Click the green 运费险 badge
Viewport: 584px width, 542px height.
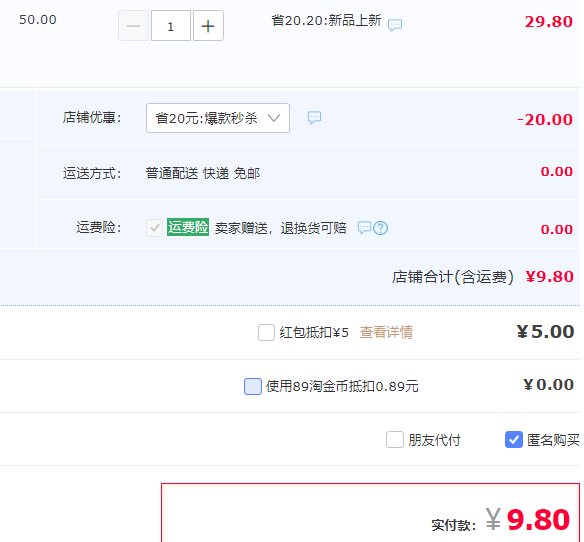coord(188,227)
